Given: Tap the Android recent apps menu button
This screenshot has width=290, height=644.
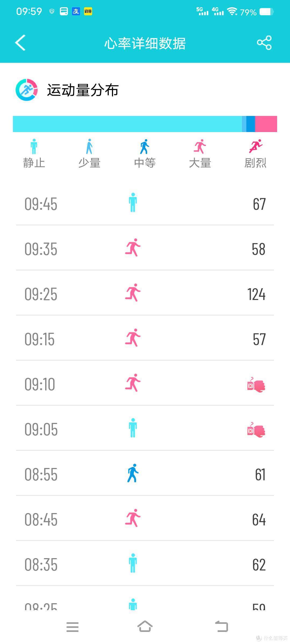Looking at the screenshot, I should pyautogui.click(x=73, y=627).
